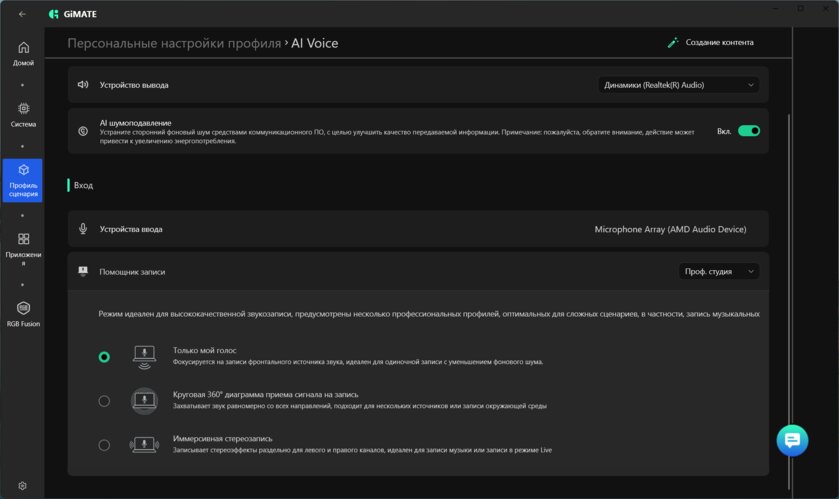Image resolution: width=839 pixels, height=499 pixels.
Task: Open the Приложения section
Action: click(23, 249)
